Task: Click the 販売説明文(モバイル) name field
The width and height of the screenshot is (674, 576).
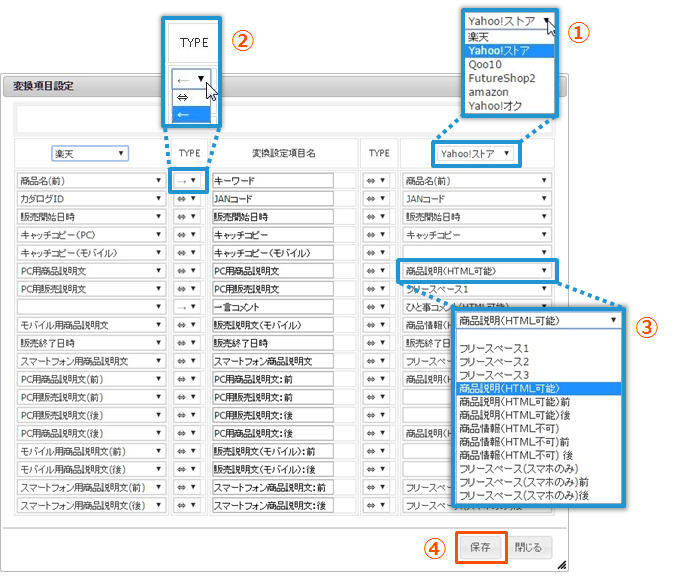Action: [x=273, y=325]
